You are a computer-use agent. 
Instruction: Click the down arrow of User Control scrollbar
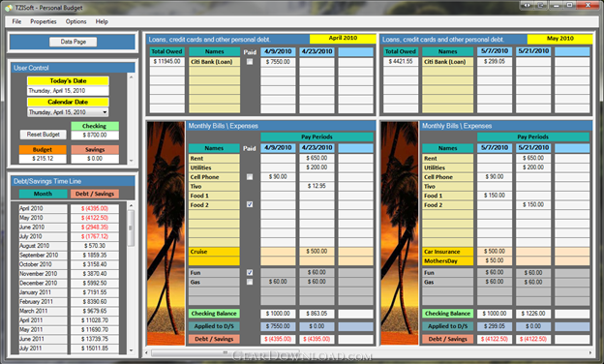[x=131, y=161]
